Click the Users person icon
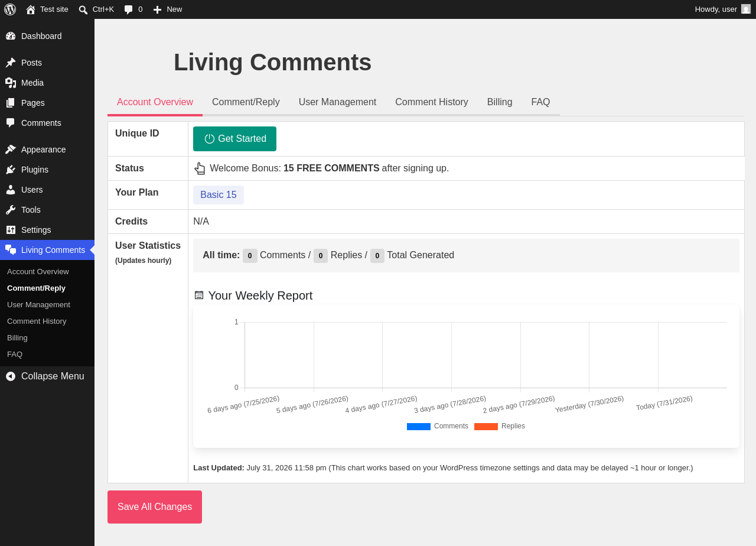756x546 pixels. coord(11,190)
